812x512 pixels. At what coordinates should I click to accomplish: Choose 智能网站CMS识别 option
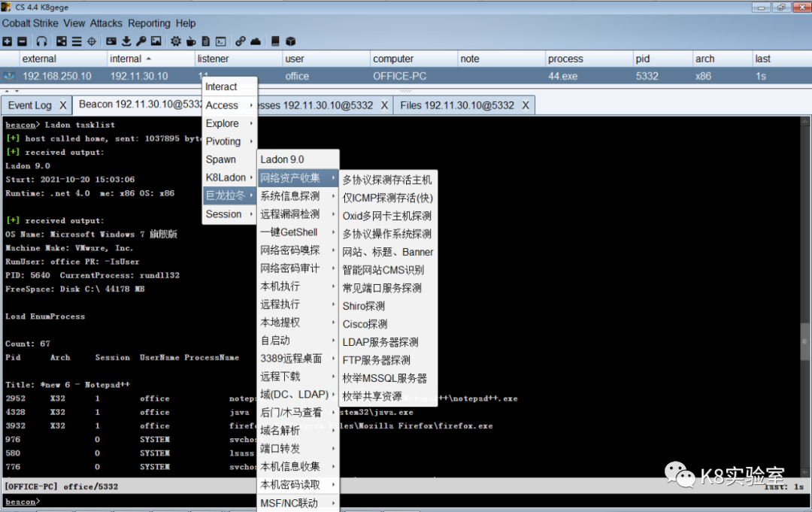click(389, 270)
